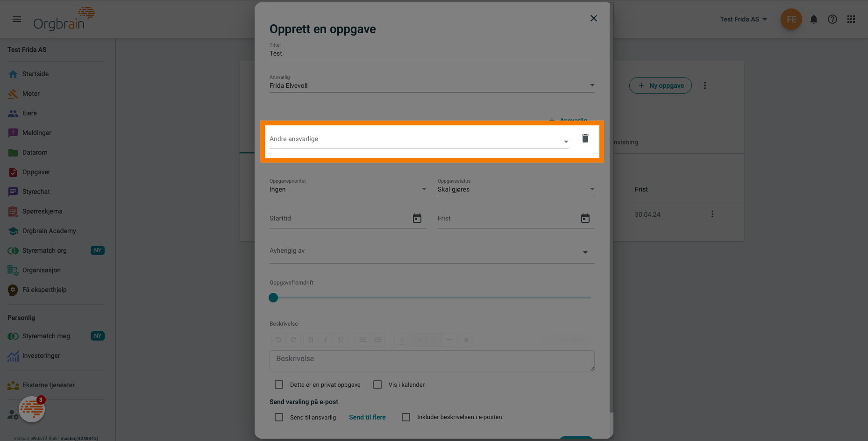Open the help question mark icon
This screenshot has width=868, height=441.
832,19
